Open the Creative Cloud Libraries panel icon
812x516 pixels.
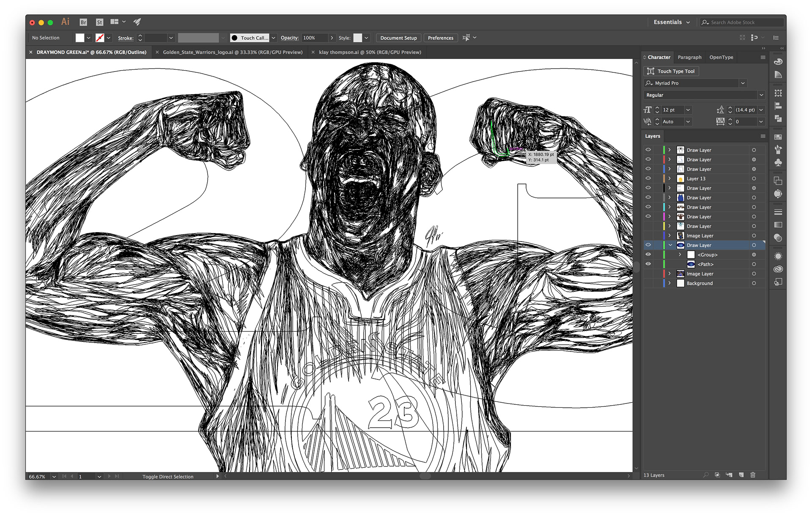tap(778, 269)
